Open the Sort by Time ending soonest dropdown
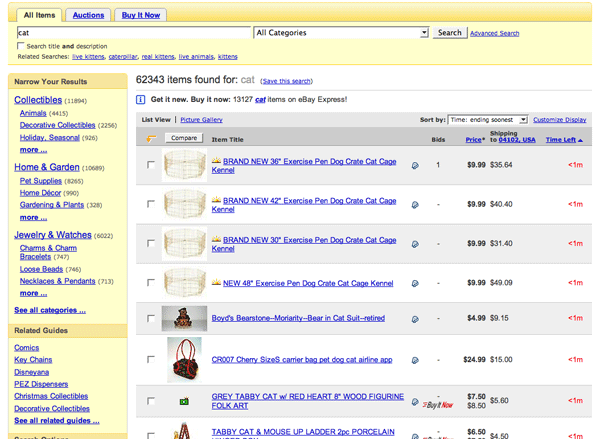Viewport: 600px width, 439px height. [x=488, y=120]
